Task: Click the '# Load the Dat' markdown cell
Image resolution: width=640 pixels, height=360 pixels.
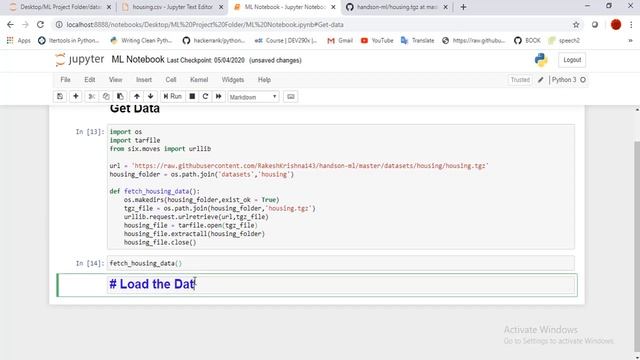Action: tap(342, 284)
